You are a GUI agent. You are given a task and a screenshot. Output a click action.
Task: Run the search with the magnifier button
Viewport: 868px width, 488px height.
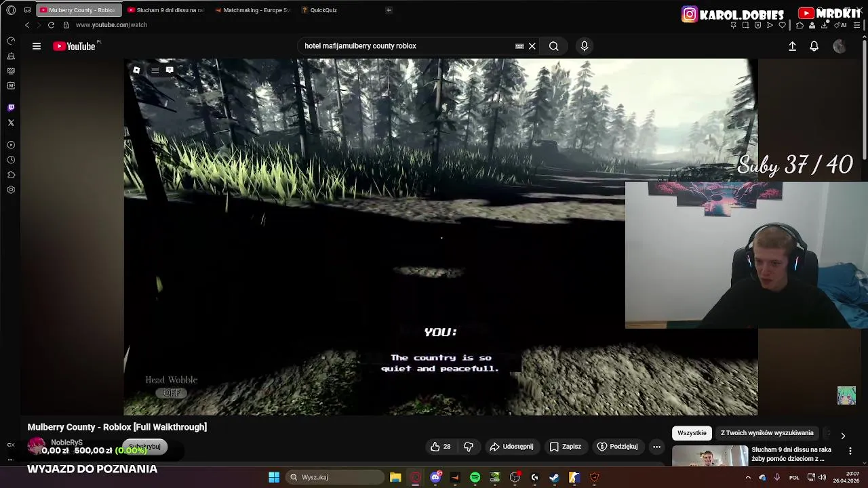pos(554,46)
